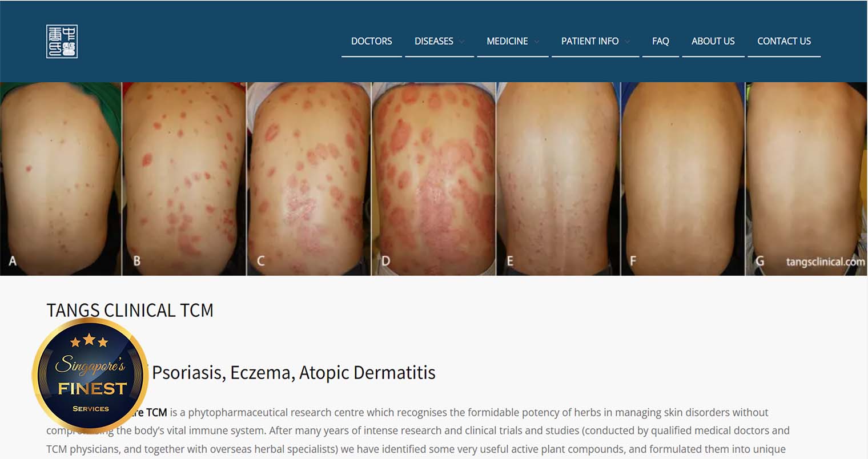Screen dimensions: 868x459
Task: Click back photo labeled A
Action: click(61, 179)
